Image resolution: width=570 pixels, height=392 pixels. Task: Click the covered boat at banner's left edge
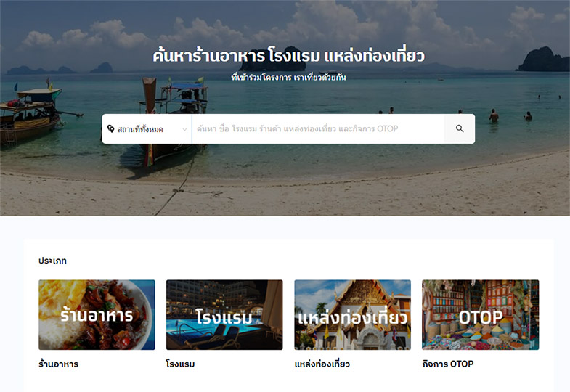click(30, 115)
